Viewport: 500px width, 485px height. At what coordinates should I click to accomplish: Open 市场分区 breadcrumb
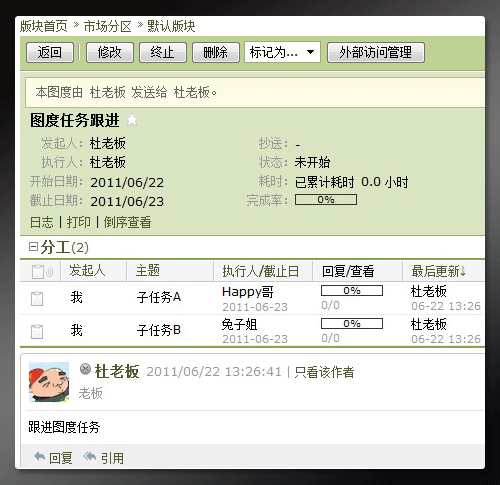pos(107,26)
